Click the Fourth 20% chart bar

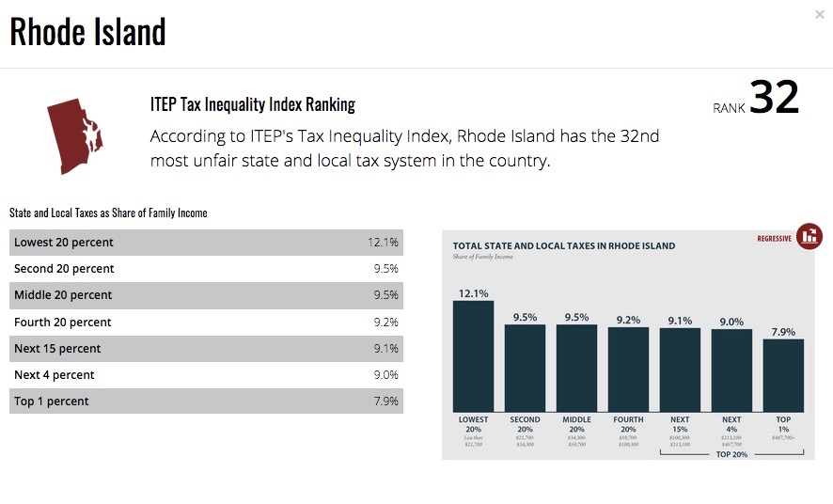pyautogui.click(x=628, y=370)
